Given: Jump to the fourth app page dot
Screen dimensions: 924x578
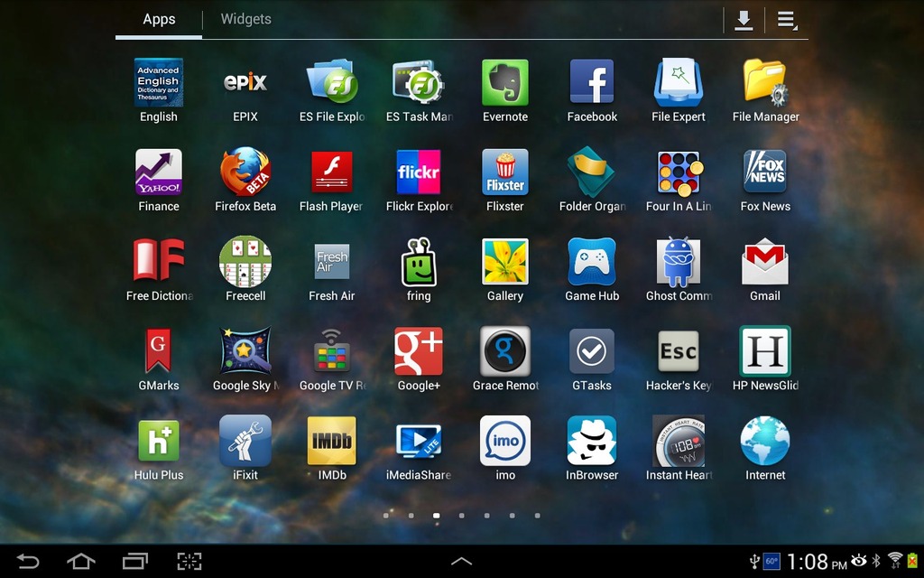Looking at the screenshot, I should 461,516.
